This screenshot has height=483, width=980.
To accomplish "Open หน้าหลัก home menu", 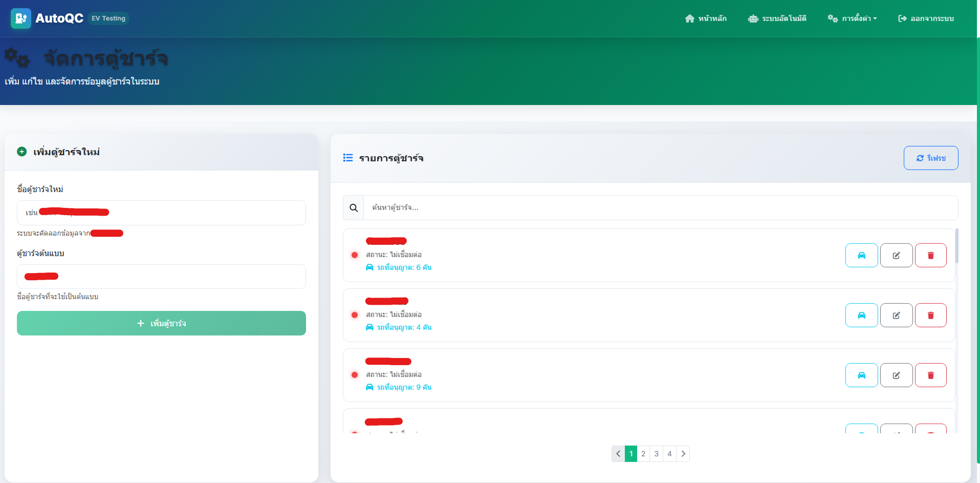I will click(706, 18).
